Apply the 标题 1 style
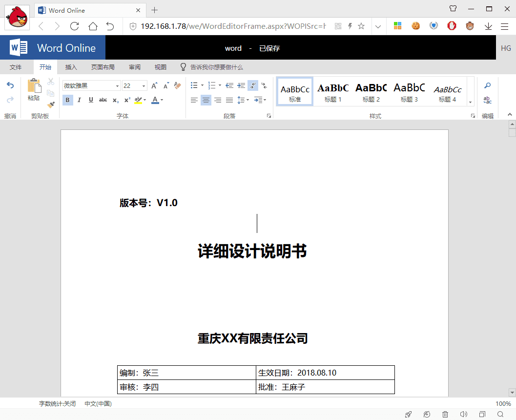Image resolution: width=516 pixels, height=420 pixels. 333,92
